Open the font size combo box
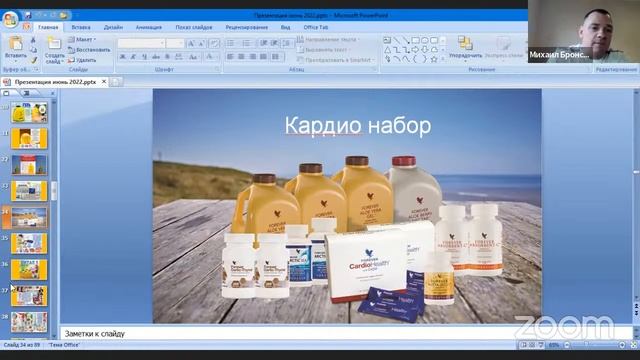The image size is (640, 360). click(175, 43)
